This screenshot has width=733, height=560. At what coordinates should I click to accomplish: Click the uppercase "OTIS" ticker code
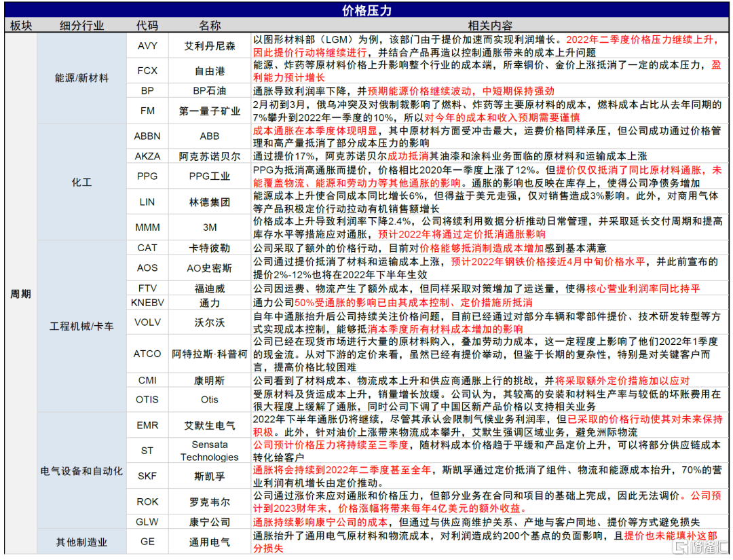pyautogui.click(x=147, y=400)
